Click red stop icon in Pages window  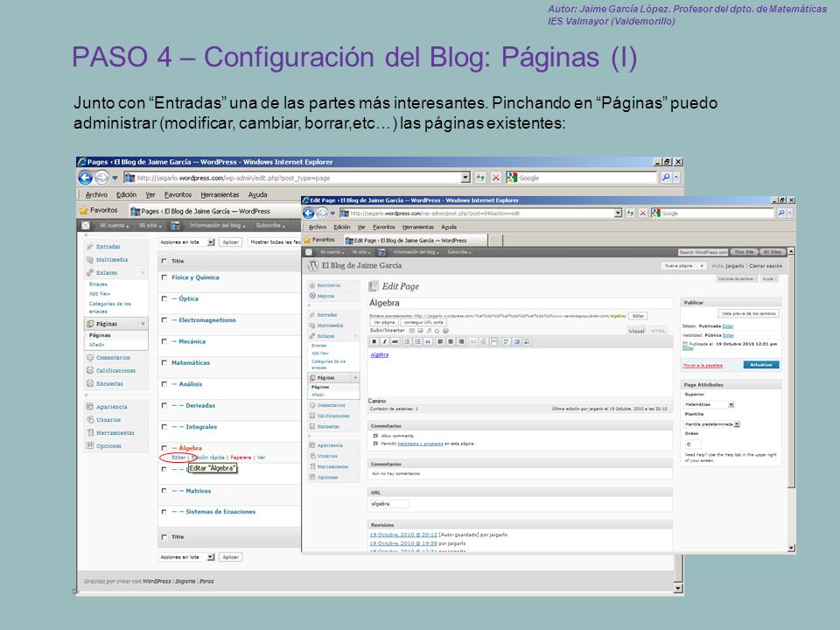(x=496, y=178)
